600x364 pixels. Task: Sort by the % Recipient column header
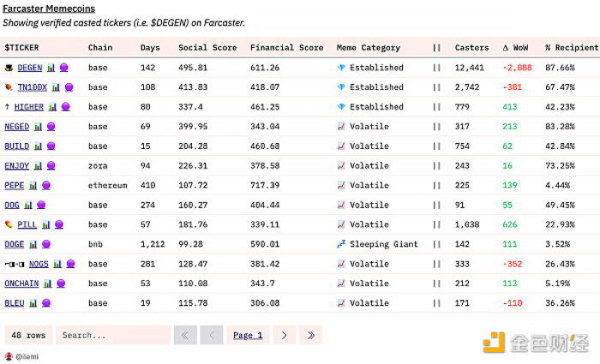pyautogui.click(x=572, y=48)
